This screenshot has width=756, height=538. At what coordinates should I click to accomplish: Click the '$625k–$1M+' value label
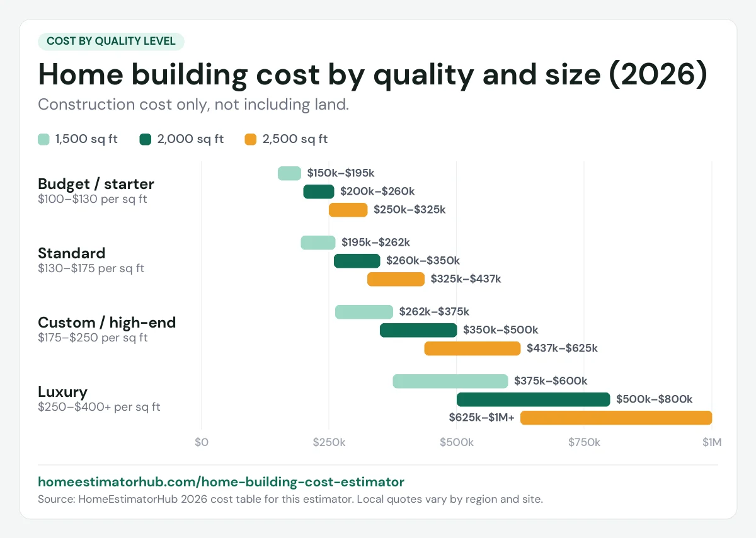tap(482, 418)
